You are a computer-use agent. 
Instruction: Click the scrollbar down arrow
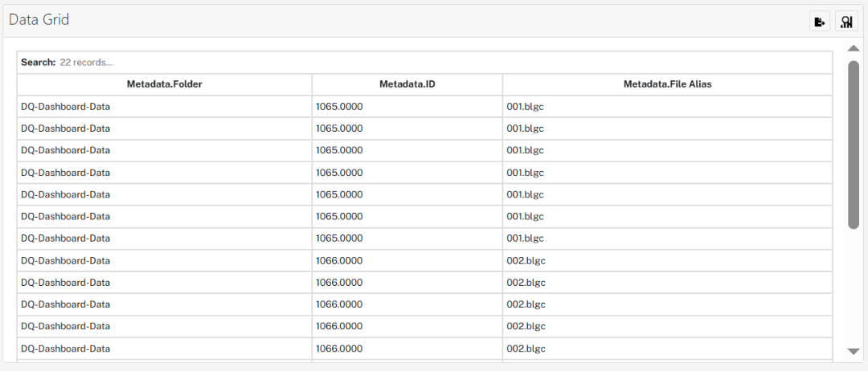pyautogui.click(x=853, y=352)
